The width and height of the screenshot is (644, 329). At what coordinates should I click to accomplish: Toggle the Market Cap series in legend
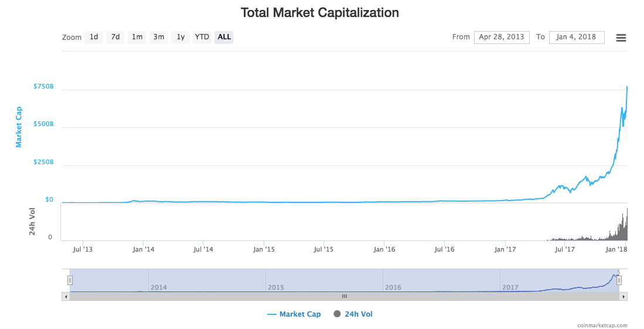[x=294, y=314]
